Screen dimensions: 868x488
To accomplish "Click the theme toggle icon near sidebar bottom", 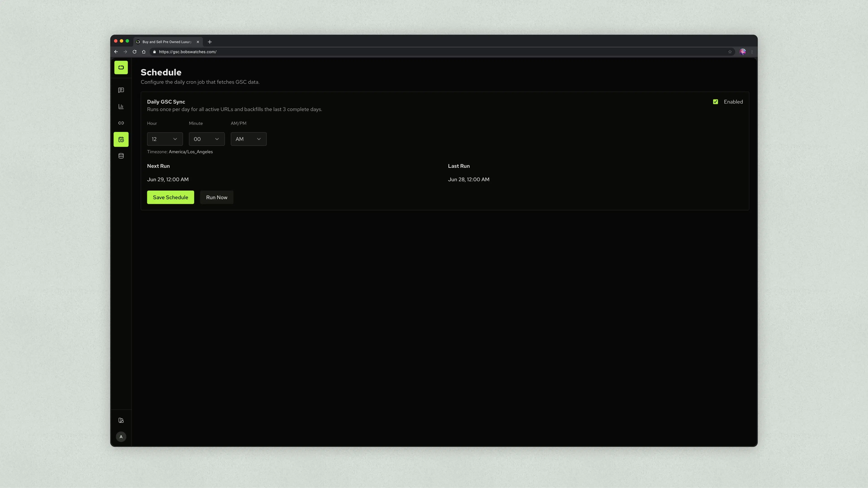I will click(x=121, y=420).
